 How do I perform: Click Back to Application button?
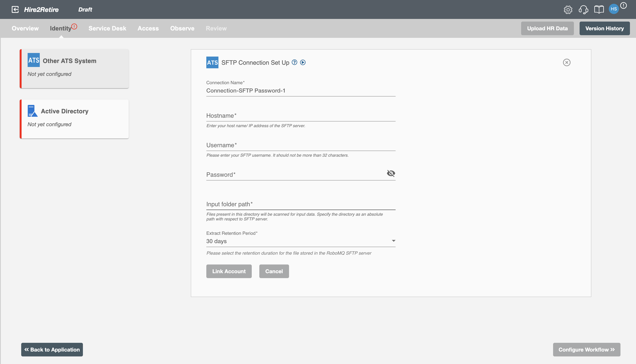(x=52, y=350)
